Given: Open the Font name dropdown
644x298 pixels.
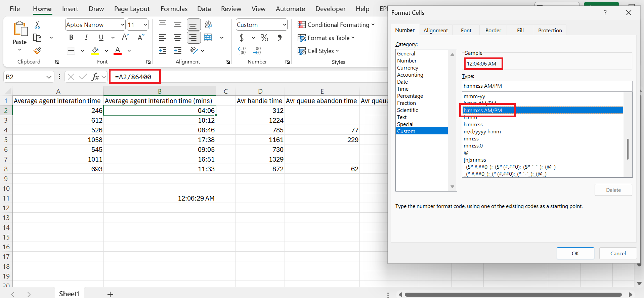Looking at the screenshot, I should [123, 25].
